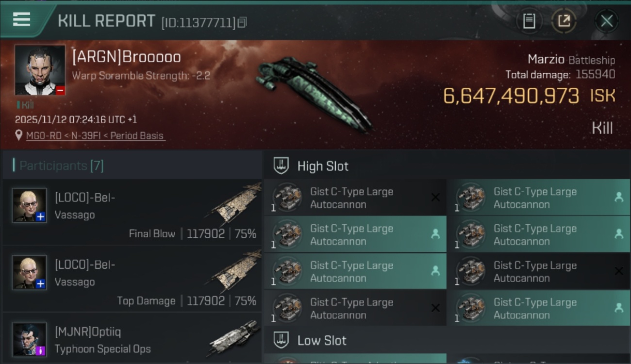This screenshot has width=631, height=364.
Task: Select Typhoon Special Ops participant row
Action: tap(132, 340)
